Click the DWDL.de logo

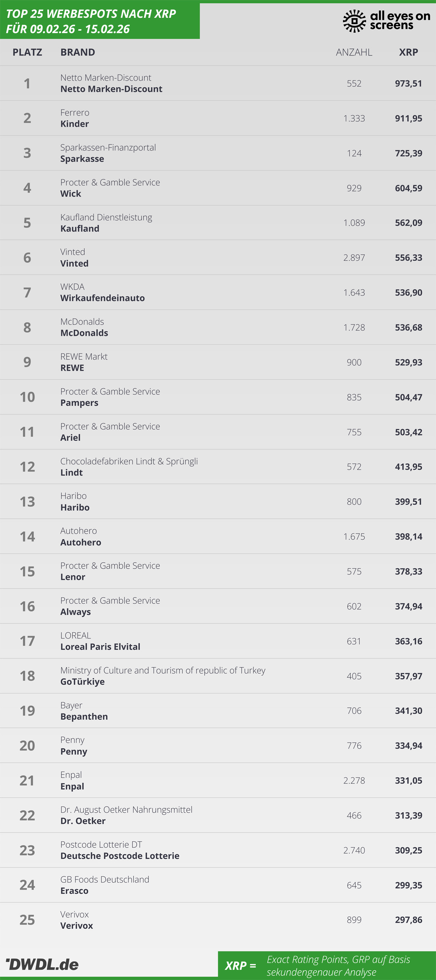pyautogui.click(x=42, y=964)
